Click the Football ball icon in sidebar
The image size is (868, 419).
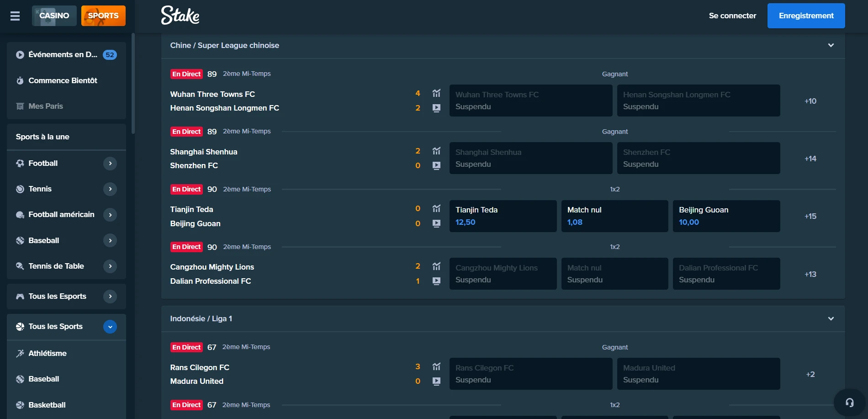(20, 163)
